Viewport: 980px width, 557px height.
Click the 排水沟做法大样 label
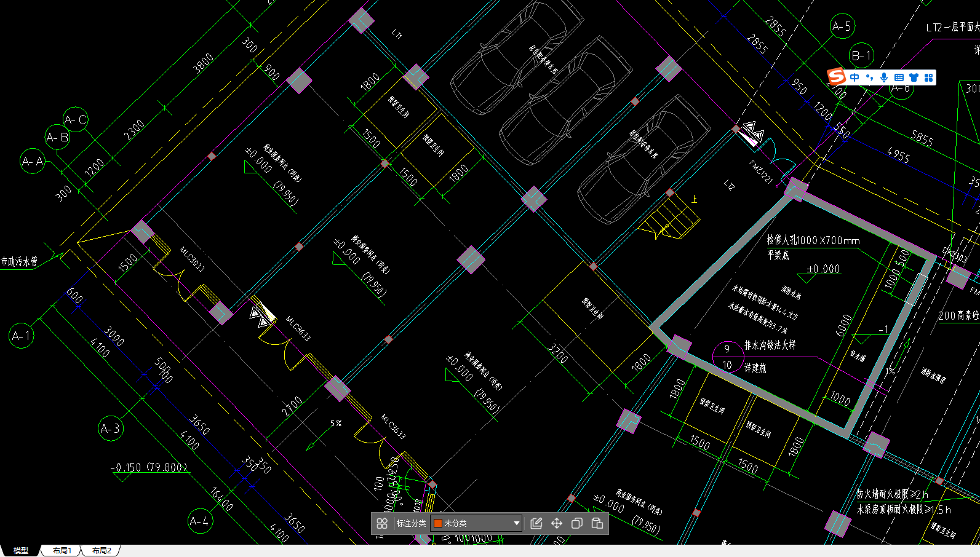[770, 345]
